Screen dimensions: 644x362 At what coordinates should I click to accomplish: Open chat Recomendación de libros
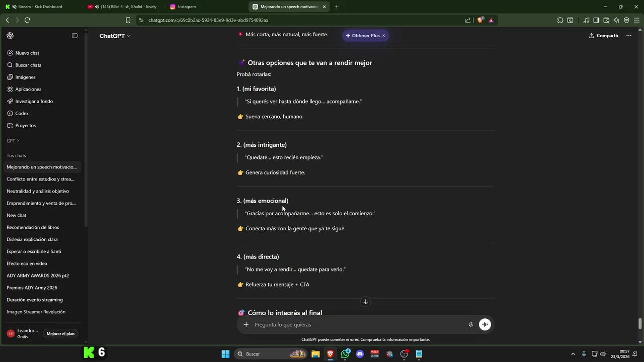[x=42, y=227]
